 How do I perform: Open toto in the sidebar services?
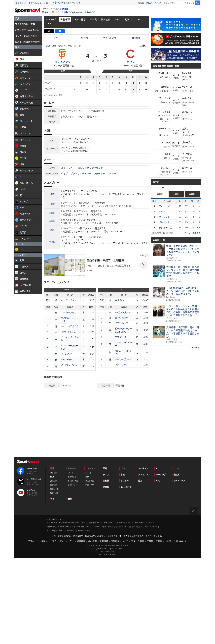click(28, 249)
